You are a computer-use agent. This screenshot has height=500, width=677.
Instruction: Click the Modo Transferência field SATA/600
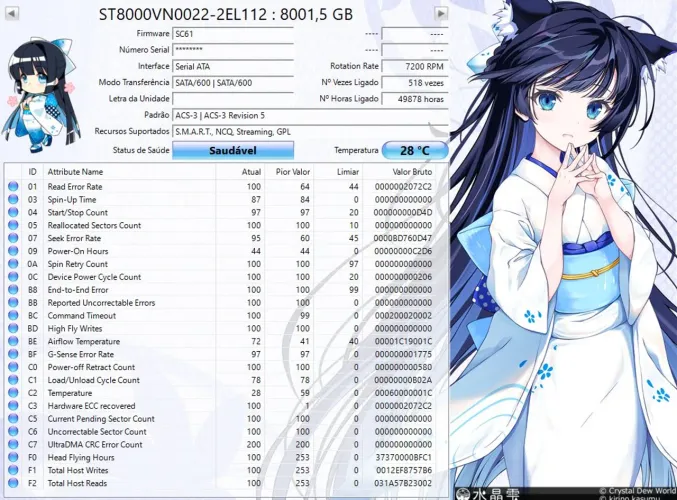pos(233,83)
